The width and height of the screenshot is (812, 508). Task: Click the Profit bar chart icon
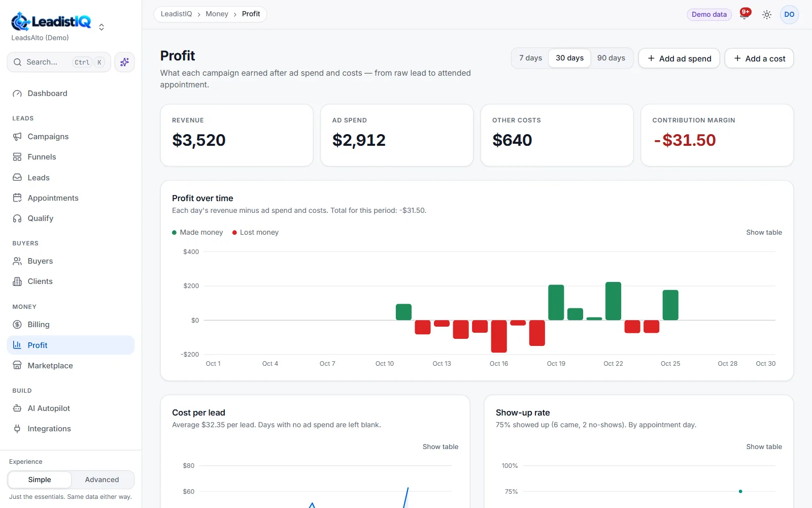17,345
